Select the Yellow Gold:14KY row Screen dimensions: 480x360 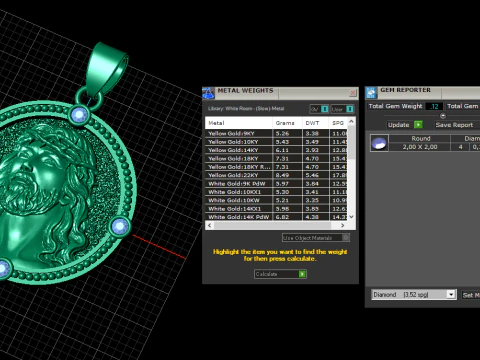[x=277, y=150]
